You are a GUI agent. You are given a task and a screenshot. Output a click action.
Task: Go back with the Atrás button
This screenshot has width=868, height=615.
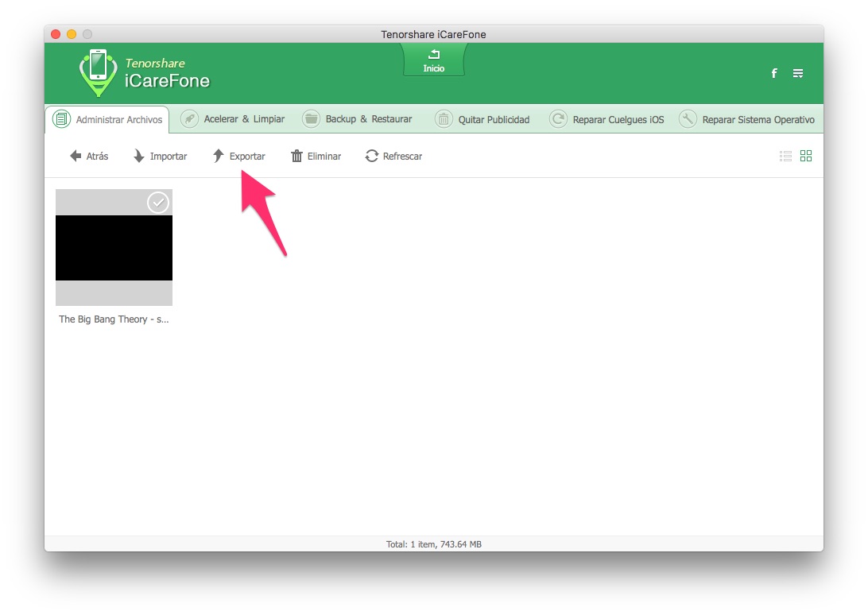coord(88,156)
